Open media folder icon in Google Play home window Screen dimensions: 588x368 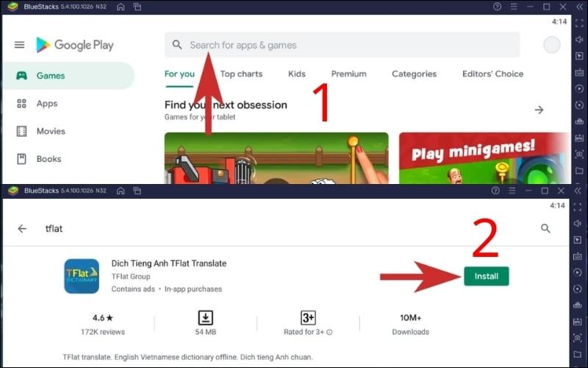tap(579, 171)
